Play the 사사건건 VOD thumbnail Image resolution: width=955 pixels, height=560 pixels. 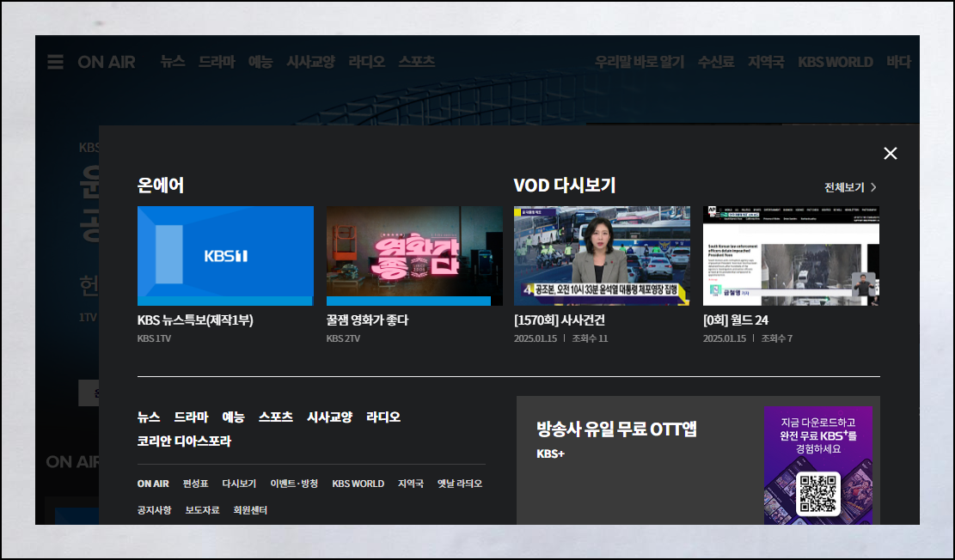pos(602,256)
